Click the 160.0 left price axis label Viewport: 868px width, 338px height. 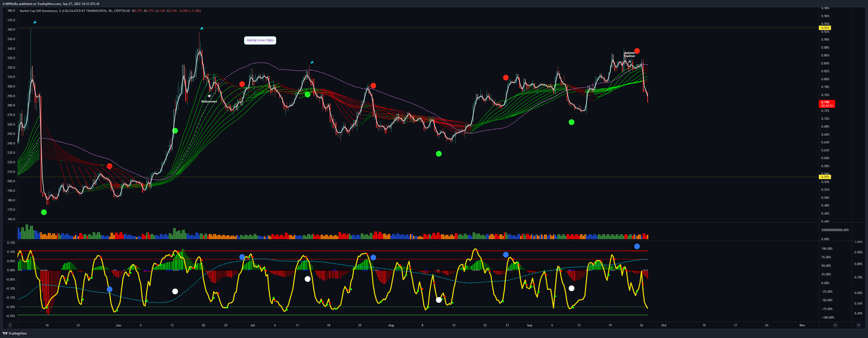11,219
